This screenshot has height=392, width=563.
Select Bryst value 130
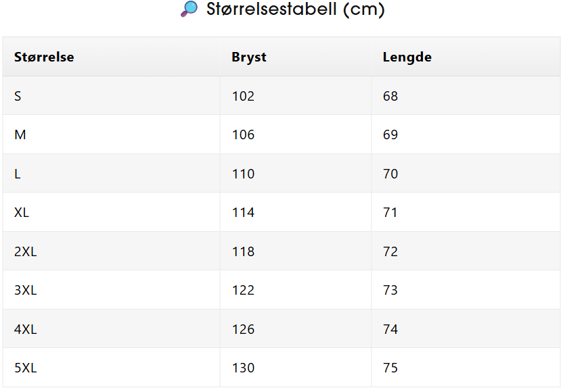244,368
